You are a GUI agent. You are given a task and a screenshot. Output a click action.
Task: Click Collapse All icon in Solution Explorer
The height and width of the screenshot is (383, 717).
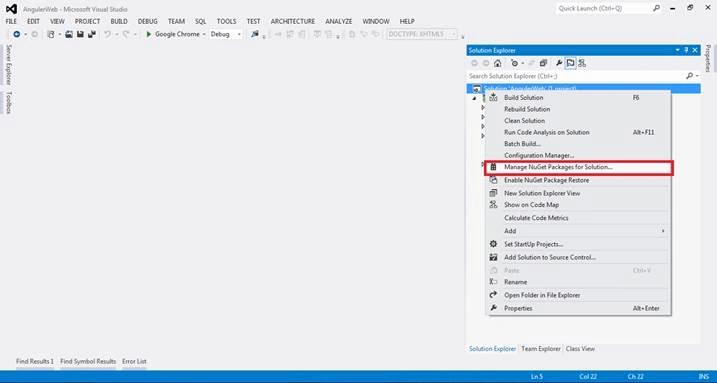coord(543,64)
